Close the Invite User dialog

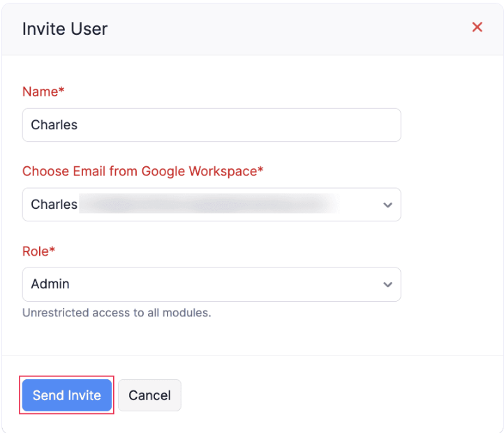(x=477, y=27)
